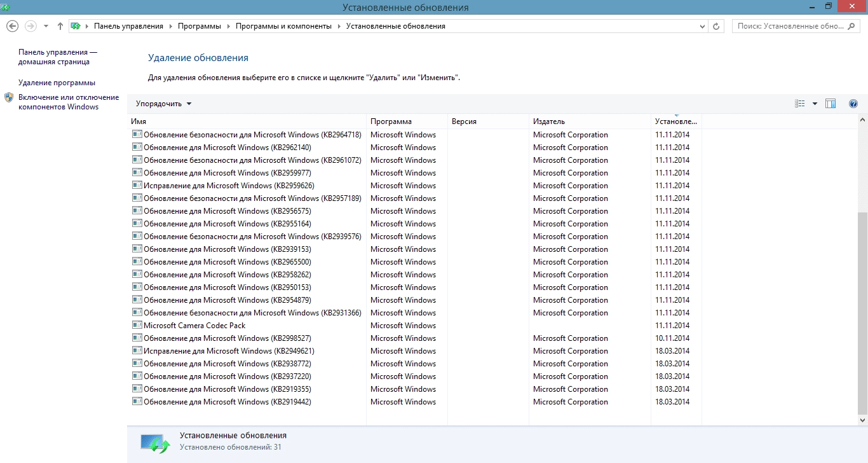Open Help with the question mark icon

[853, 104]
